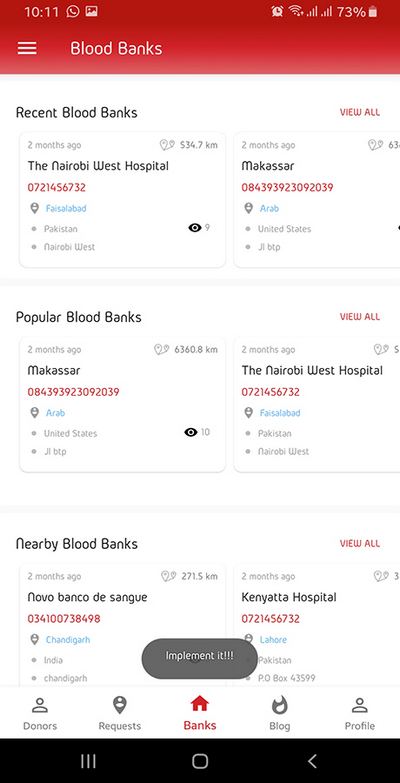Open the Profile tab
This screenshot has width=400, height=783.
coord(360,713)
